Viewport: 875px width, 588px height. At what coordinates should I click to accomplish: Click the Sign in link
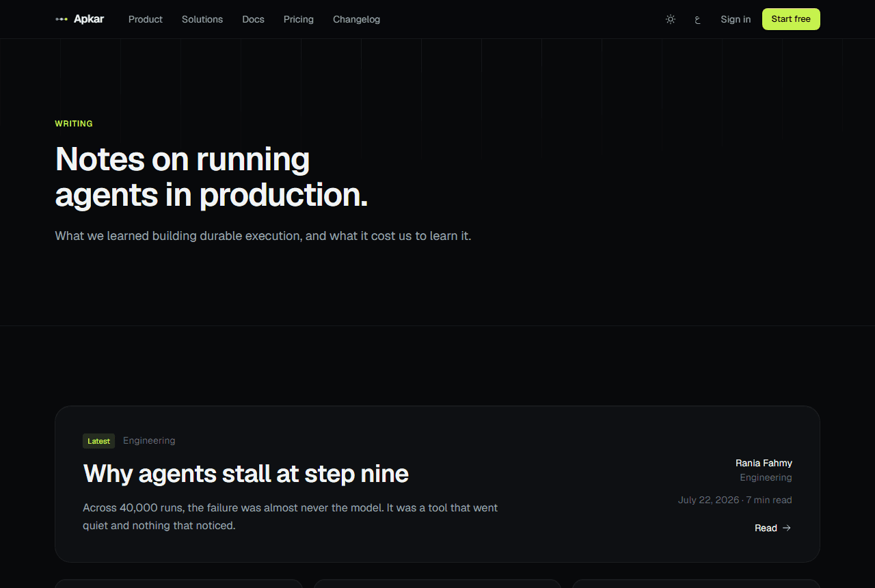click(736, 19)
